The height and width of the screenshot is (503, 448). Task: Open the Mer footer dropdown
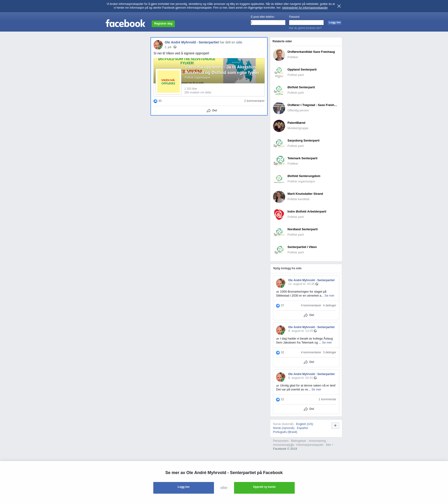[x=329, y=445]
